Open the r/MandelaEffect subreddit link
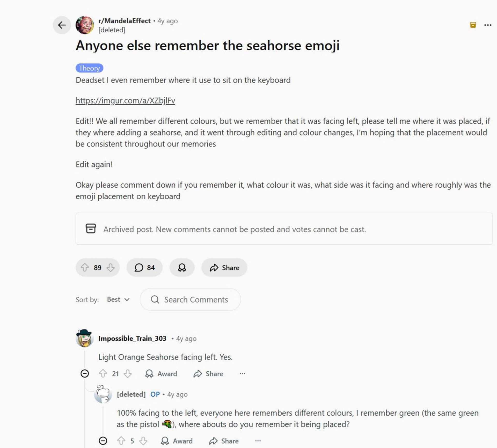This screenshot has width=497, height=448. [125, 21]
